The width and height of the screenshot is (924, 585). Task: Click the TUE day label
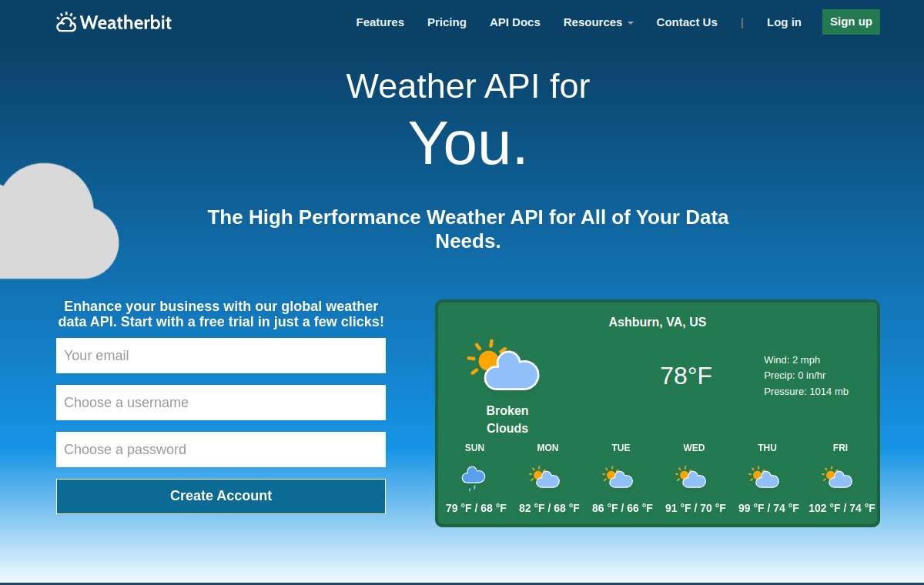[621, 448]
